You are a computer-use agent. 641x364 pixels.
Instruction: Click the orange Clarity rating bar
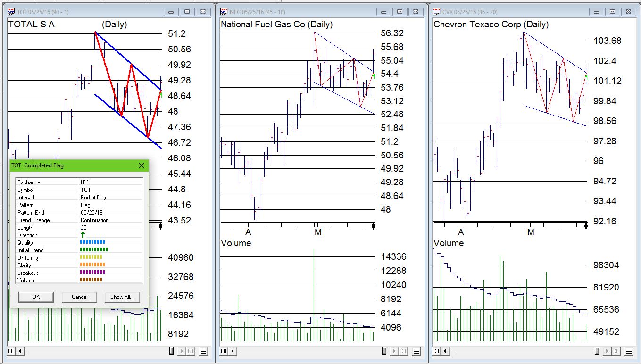coord(92,265)
